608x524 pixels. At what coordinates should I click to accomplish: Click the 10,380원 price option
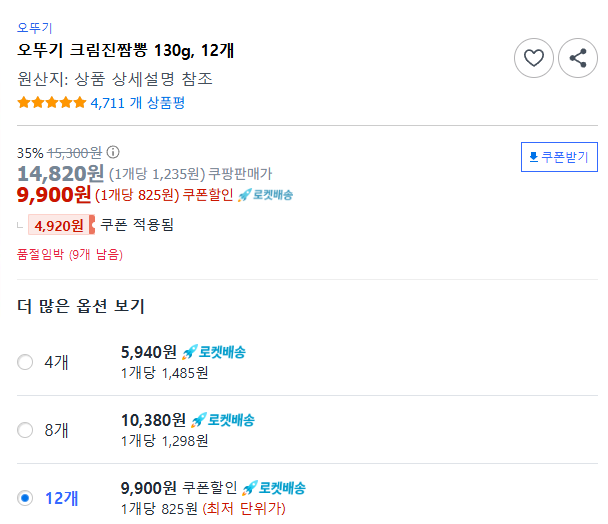152,420
